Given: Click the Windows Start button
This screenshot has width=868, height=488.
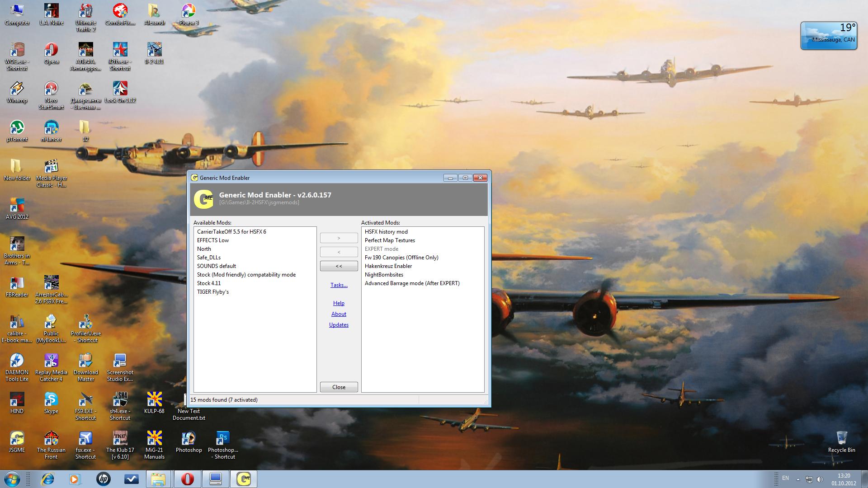Looking at the screenshot, I should 12,479.
